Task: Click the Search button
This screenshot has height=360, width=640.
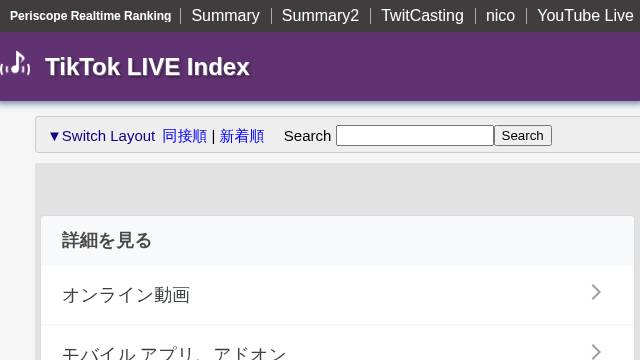Action: click(523, 136)
